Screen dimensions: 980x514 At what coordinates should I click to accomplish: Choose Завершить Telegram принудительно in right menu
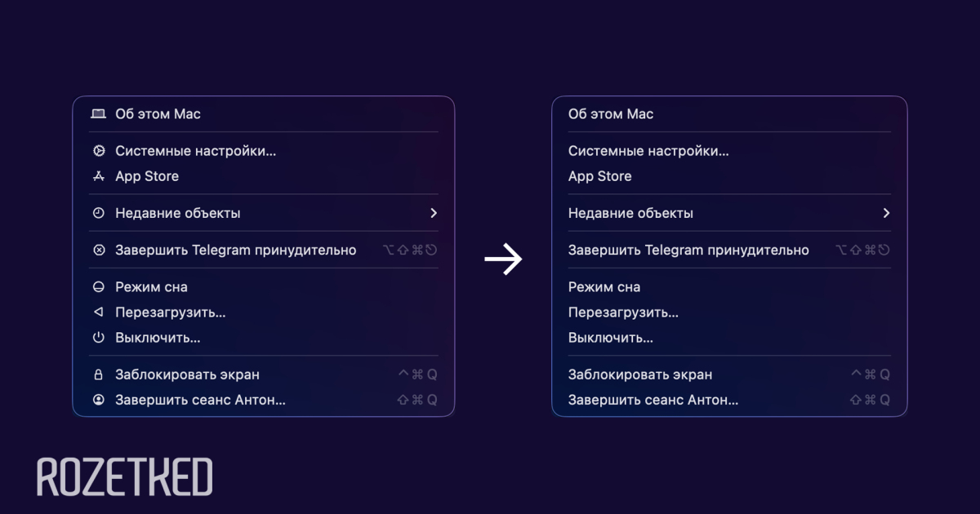pos(688,250)
